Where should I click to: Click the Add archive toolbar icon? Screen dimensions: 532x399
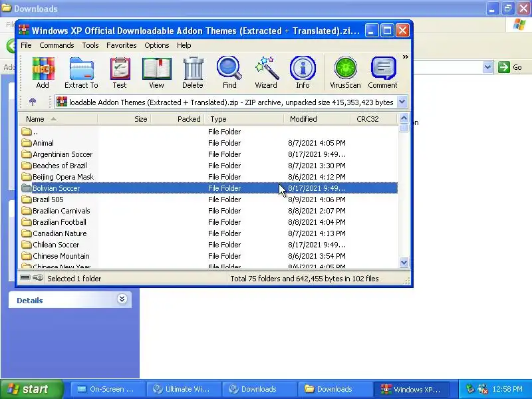[x=43, y=72]
